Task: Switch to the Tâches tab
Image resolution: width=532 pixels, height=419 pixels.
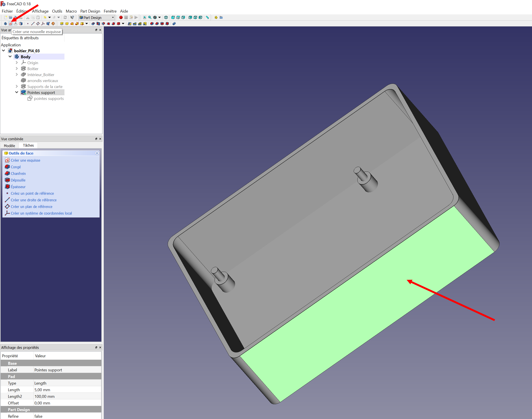Action: (x=28, y=146)
